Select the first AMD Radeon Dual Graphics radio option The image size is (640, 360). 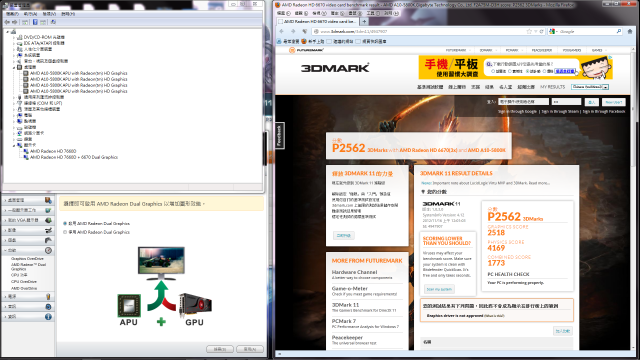pos(65,224)
